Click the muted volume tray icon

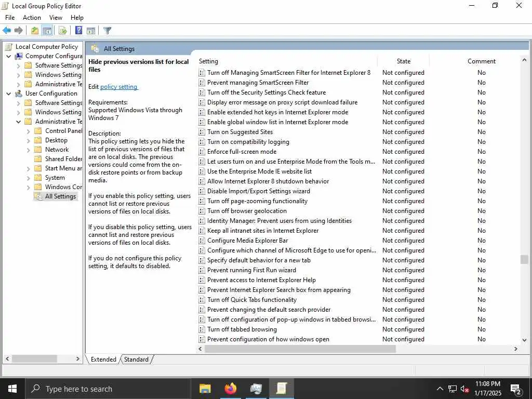pyautogui.click(x=465, y=389)
